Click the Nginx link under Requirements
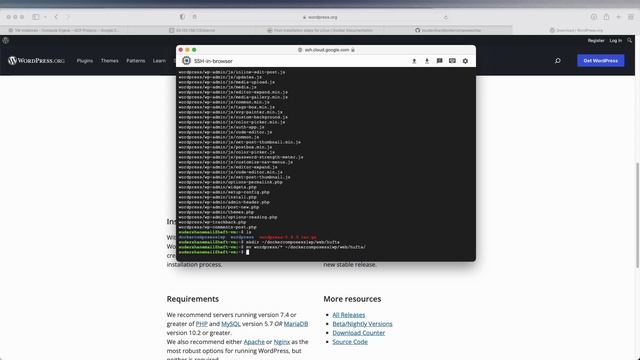 [x=282, y=342]
